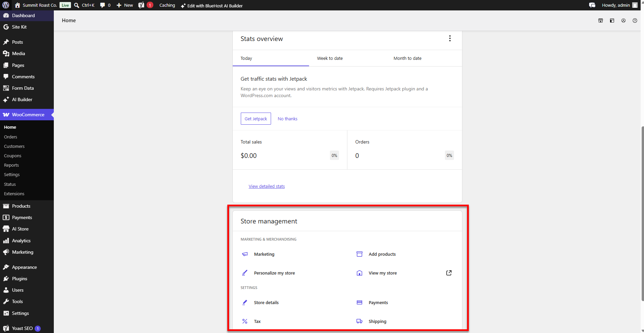Open Marketing in the sidebar
The height and width of the screenshot is (333, 644).
coord(27,252)
